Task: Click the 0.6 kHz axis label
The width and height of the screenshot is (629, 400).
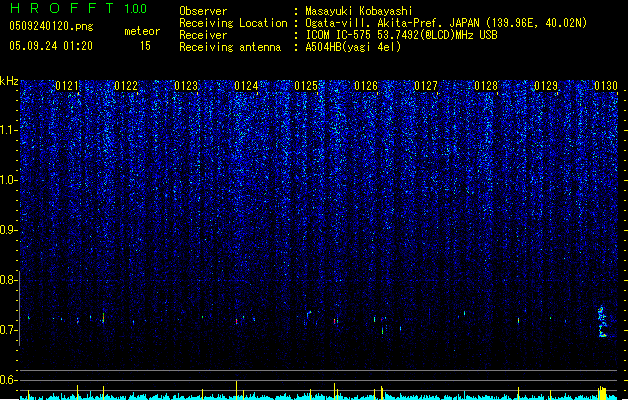Action: (x=9, y=380)
